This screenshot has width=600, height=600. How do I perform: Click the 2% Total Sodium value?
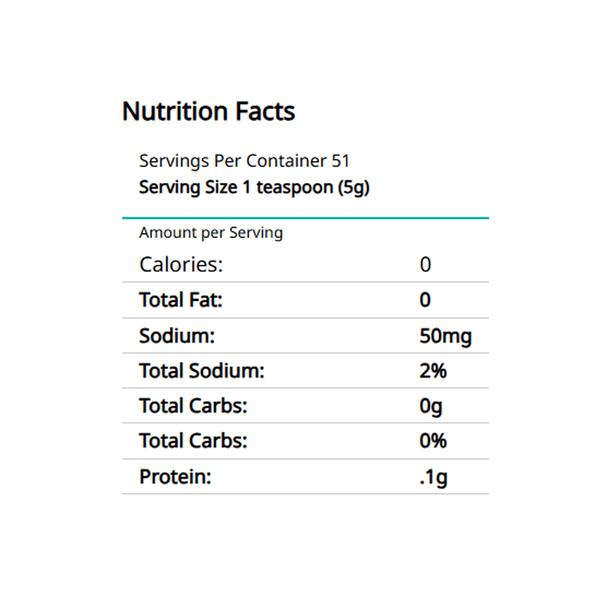click(433, 371)
